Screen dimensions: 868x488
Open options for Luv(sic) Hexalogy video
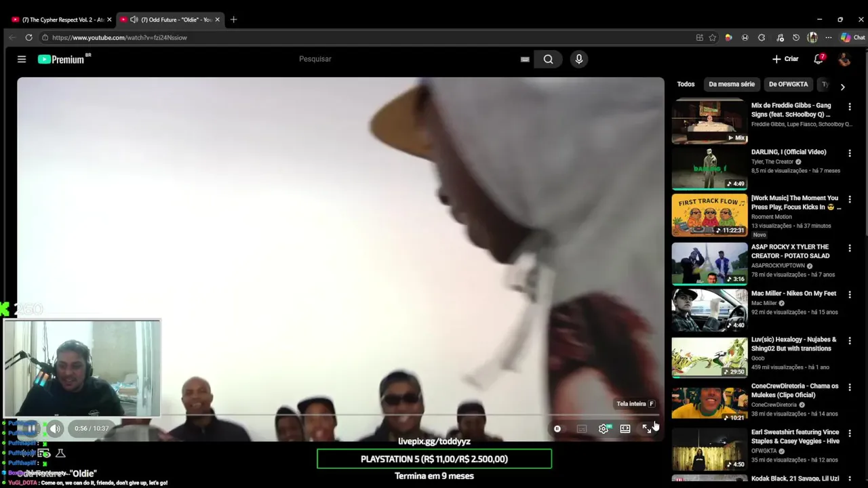[850, 340]
